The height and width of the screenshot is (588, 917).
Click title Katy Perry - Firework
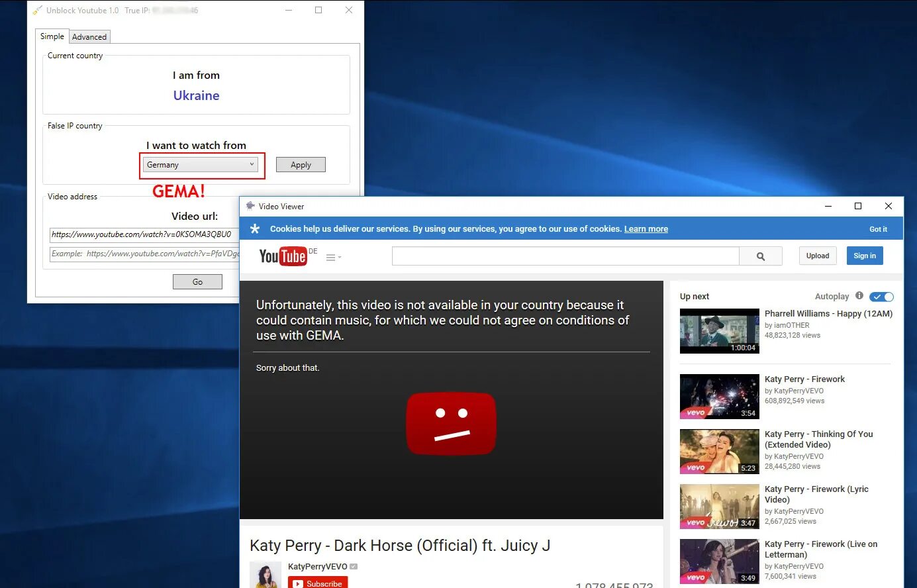805,379
